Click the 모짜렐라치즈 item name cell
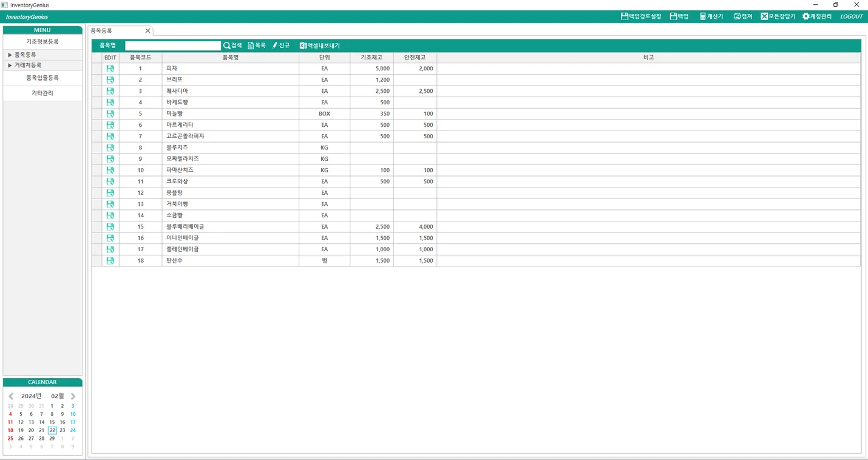 231,159
